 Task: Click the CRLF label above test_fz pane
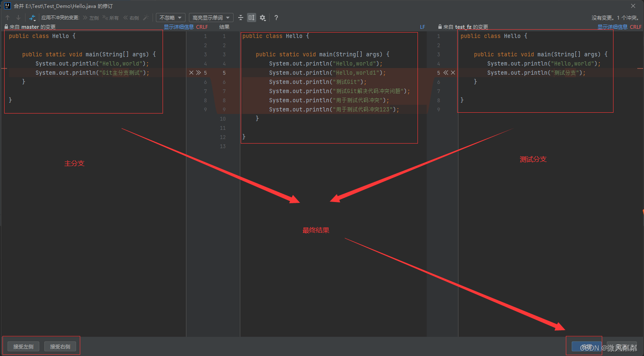636,27
